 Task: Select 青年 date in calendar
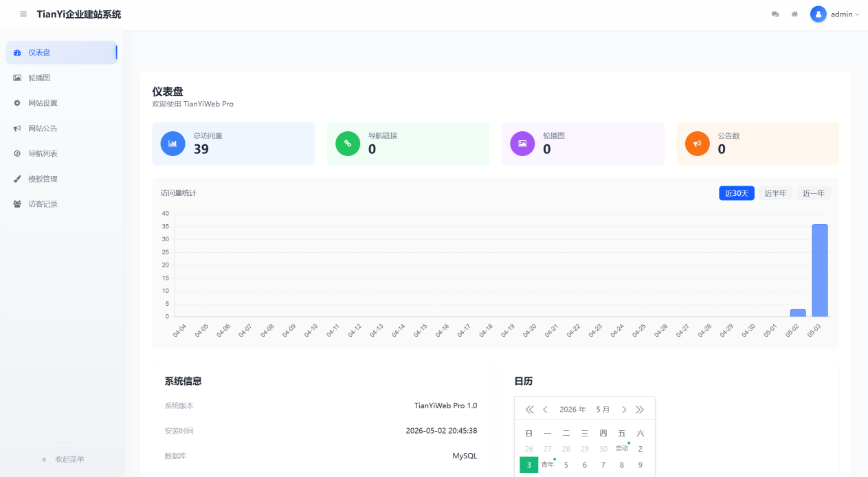pyautogui.click(x=548, y=465)
